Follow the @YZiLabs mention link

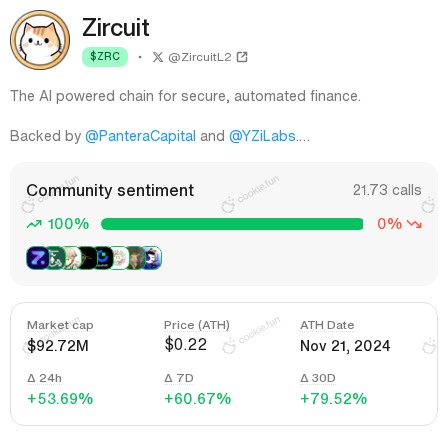tap(262, 136)
